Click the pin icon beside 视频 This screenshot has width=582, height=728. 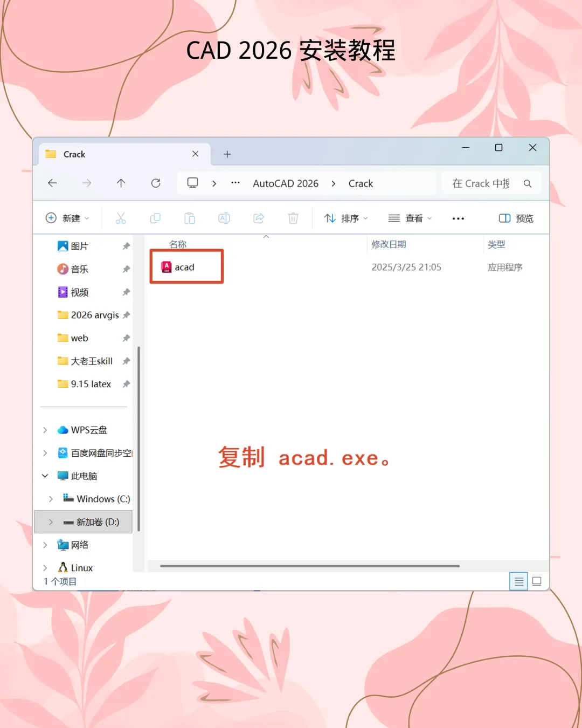[x=126, y=292]
